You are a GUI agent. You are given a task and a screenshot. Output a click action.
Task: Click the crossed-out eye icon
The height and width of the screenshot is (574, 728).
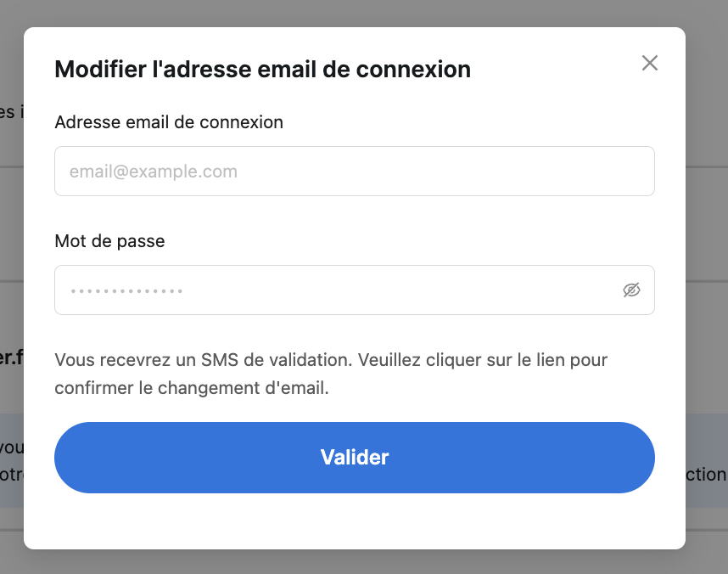point(631,290)
